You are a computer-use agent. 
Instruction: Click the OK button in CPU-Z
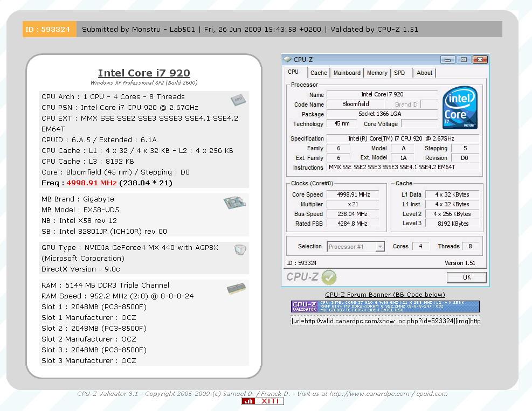pyautogui.click(x=467, y=277)
